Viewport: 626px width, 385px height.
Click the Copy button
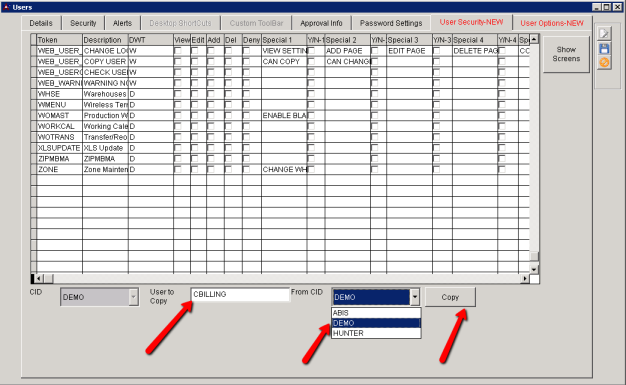(450, 297)
